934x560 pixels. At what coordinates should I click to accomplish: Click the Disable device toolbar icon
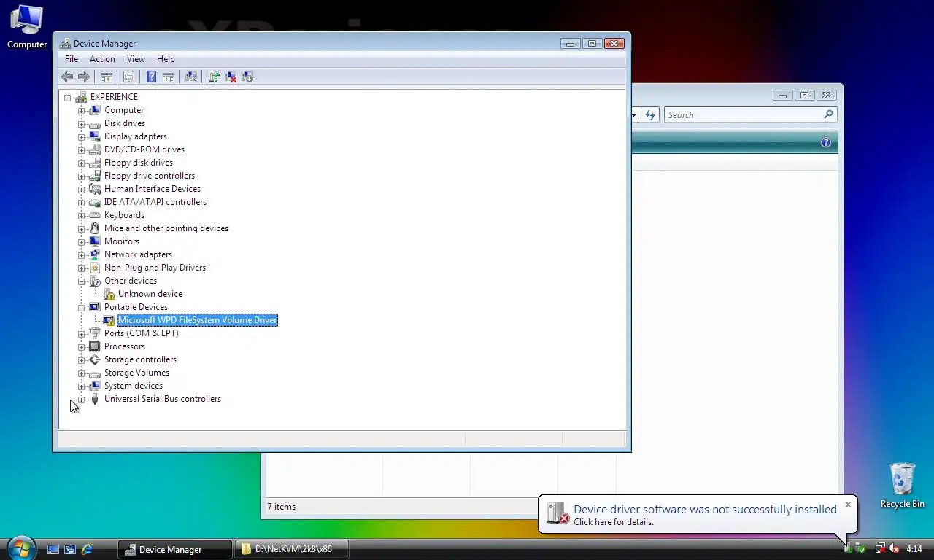tap(247, 77)
